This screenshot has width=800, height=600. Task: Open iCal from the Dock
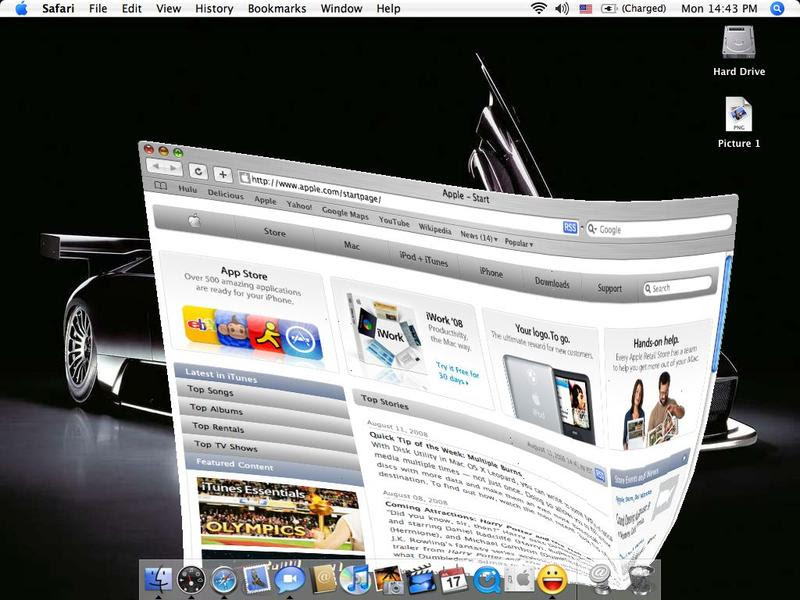click(x=453, y=580)
